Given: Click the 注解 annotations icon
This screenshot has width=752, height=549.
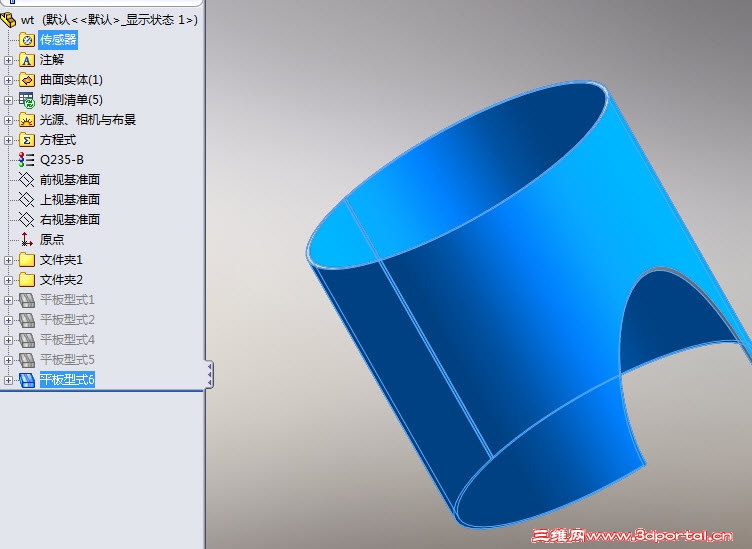Looking at the screenshot, I should tap(27, 60).
